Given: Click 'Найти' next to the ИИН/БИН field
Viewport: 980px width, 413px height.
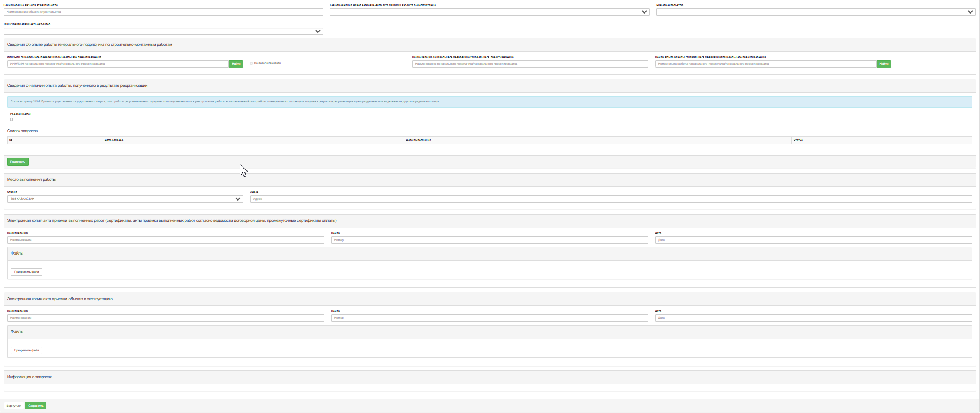Looking at the screenshot, I should pyautogui.click(x=236, y=64).
